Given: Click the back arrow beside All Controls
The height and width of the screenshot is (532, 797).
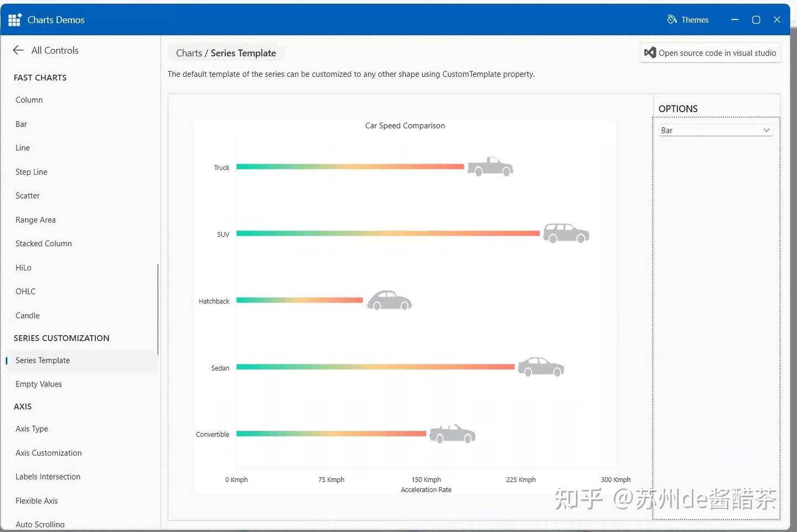Looking at the screenshot, I should coord(18,50).
